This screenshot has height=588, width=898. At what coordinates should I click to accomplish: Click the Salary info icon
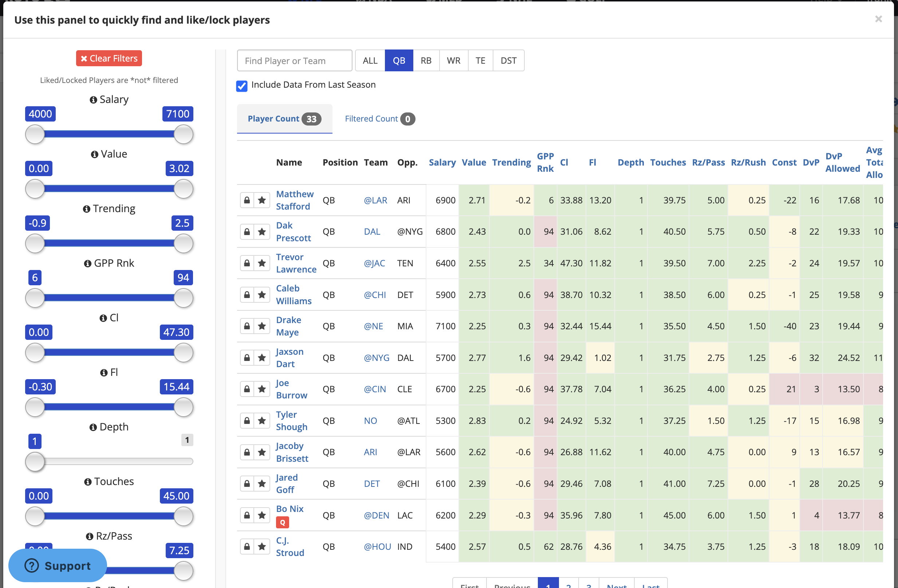coord(93,100)
